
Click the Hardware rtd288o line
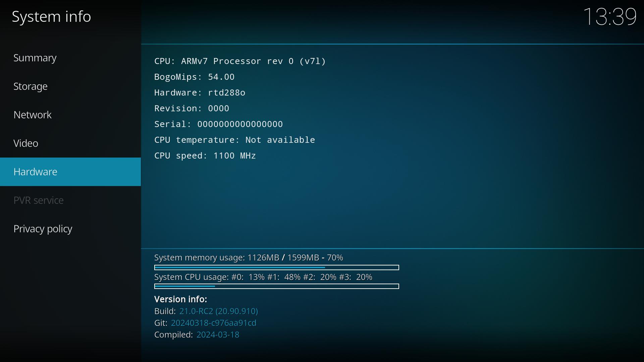pyautogui.click(x=200, y=93)
